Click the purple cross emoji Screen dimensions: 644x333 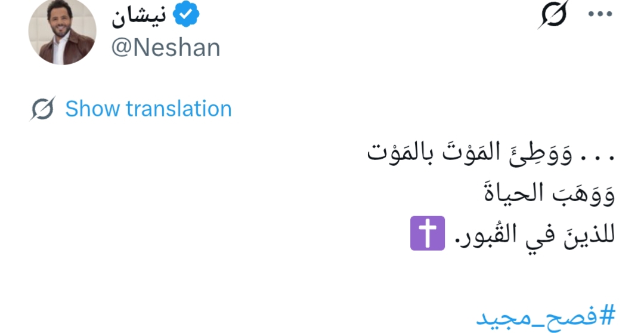point(428,233)
